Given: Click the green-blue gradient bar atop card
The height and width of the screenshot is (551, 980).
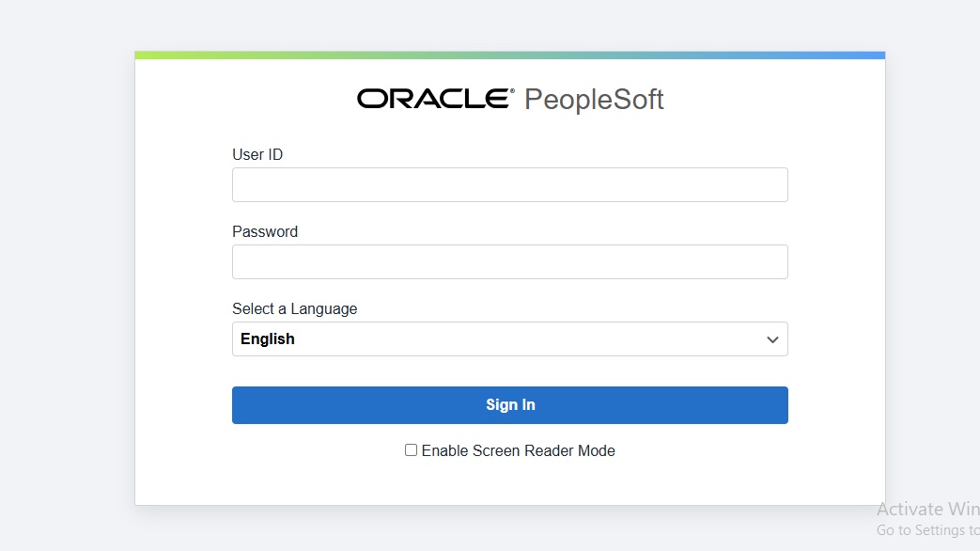Looking at the screenshot, I should coord(509,55).
